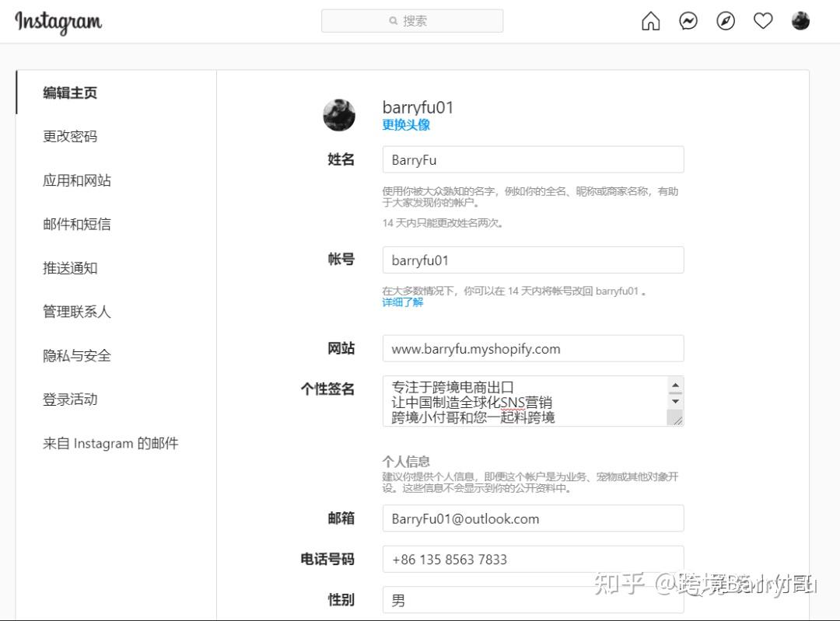The image size is (840, 621).
Task: Open the profile avatar in the top bar
Action: (x=800, y=21)
